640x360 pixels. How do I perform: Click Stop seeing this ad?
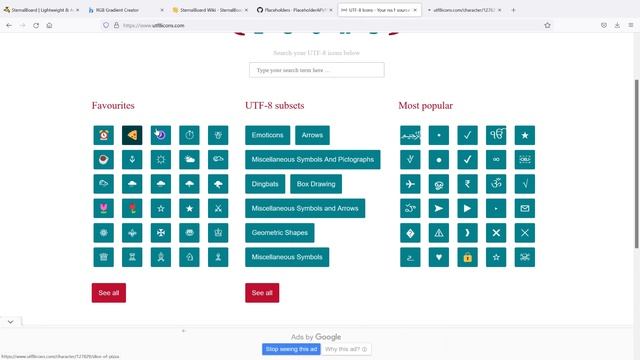291,349
